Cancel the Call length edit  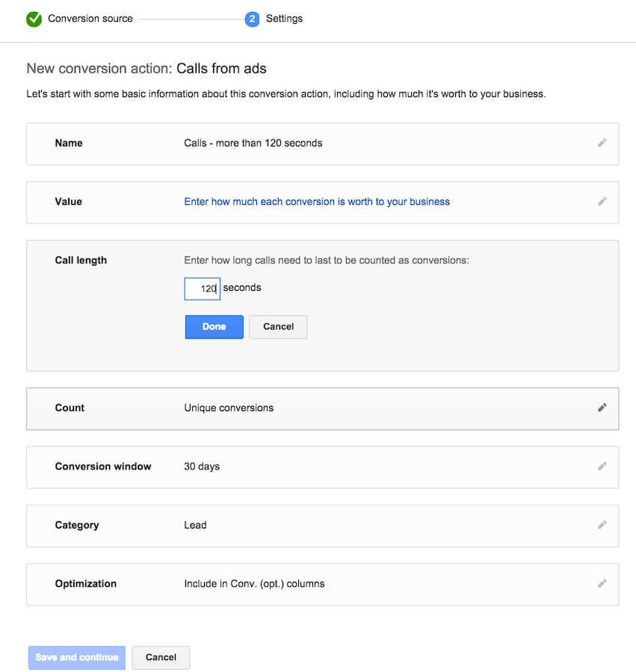(x=278, y=327)
